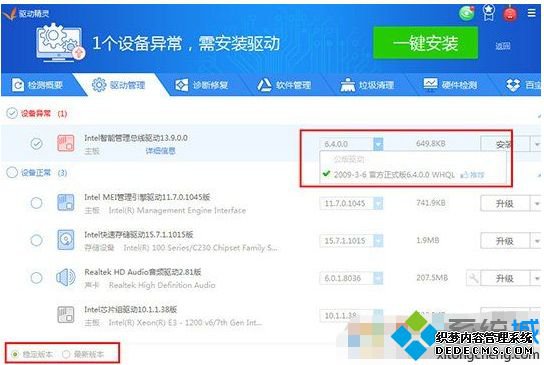
Task: Check the Intel MEI管理引擎驱动 checkbox
Action: pos(36,203)
